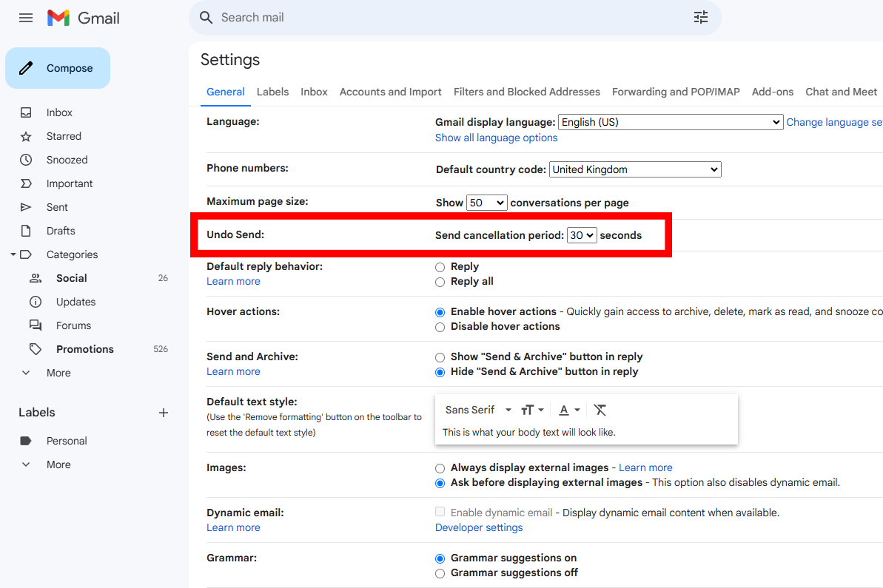Turn on Always display external images

click(440, 468)
